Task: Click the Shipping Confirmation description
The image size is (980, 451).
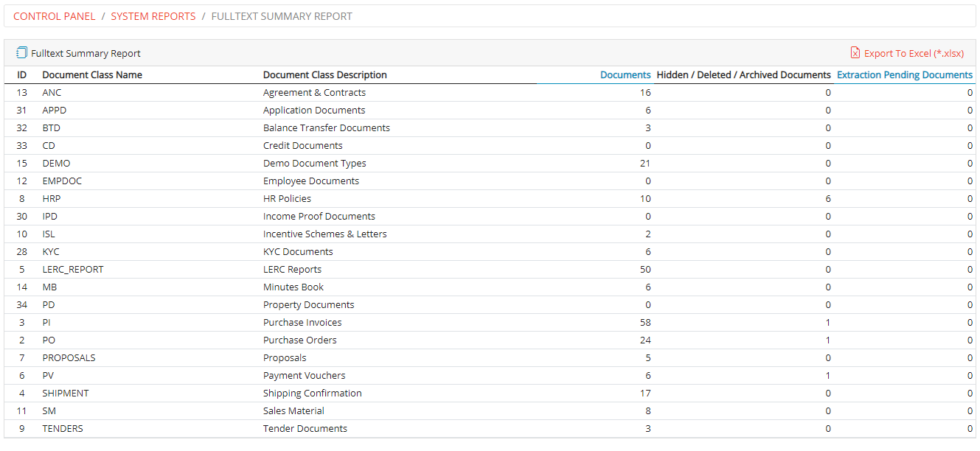Action: (313, 394)
